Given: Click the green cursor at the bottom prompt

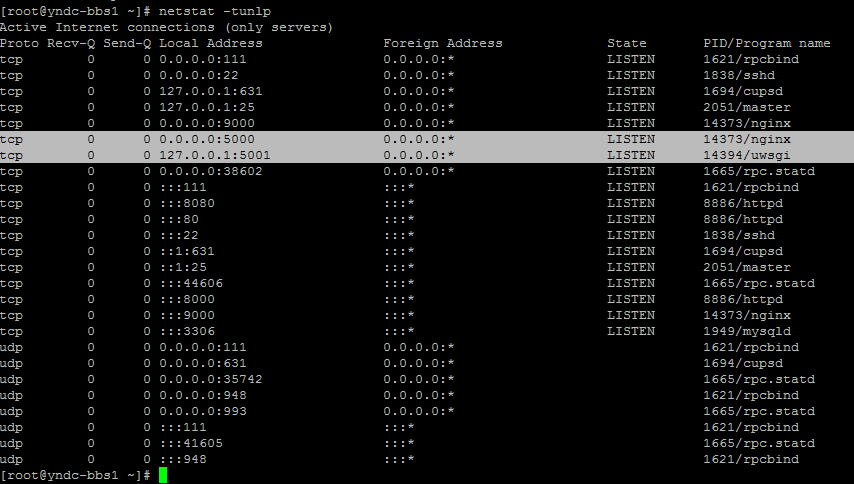Looking at the screenshot, I should click(x=163, y=475).
